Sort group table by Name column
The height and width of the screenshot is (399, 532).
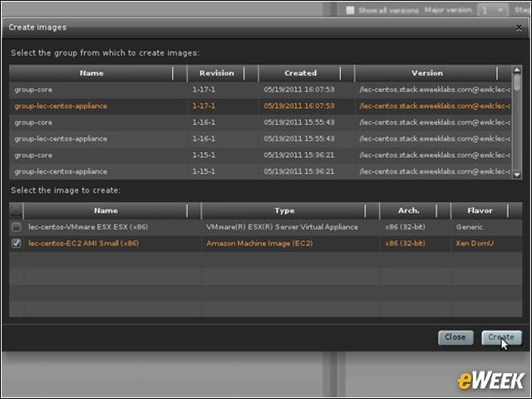coord(91,73)
